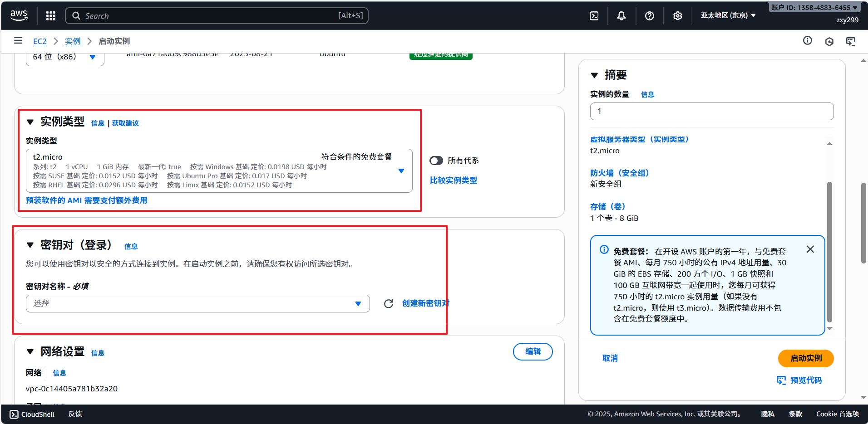Refresh the key pair list
The height and width of the screenshot is (424, 868).
tap(389, 303)
